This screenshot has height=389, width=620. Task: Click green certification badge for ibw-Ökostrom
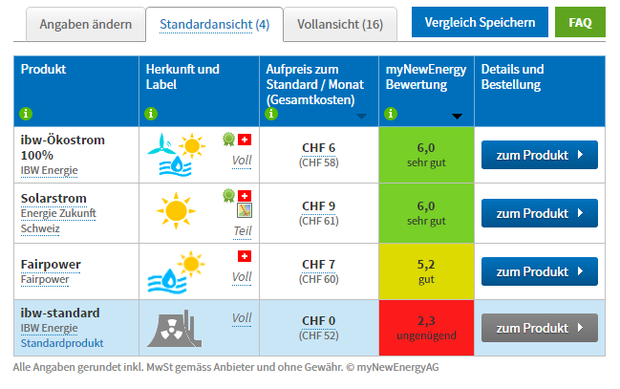point(229,139)
